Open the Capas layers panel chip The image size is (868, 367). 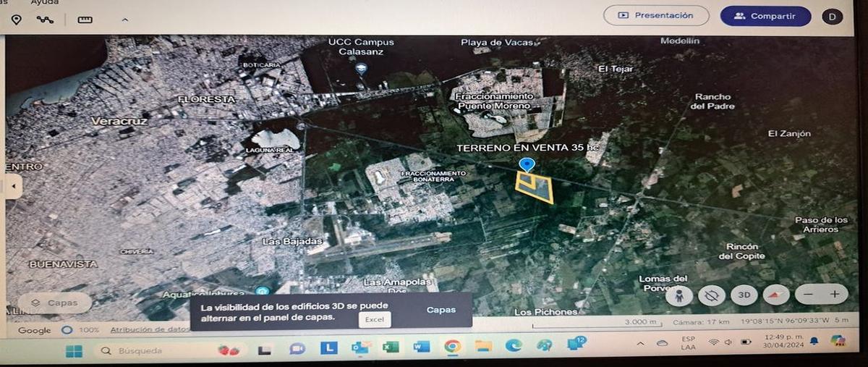tap(56, 303)
